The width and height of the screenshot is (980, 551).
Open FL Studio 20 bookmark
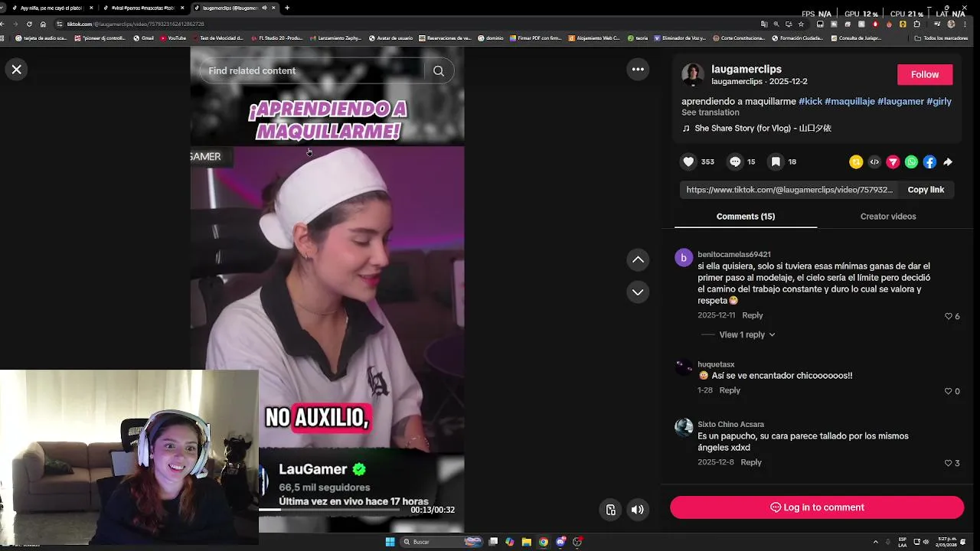tap(277, 37)
